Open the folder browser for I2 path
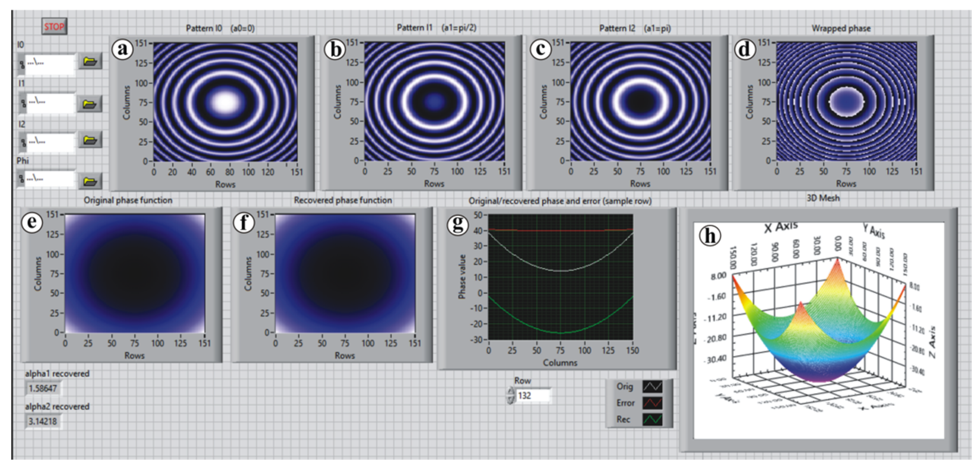This screenshot has height=471, width=980. click(x=90, y=140)
